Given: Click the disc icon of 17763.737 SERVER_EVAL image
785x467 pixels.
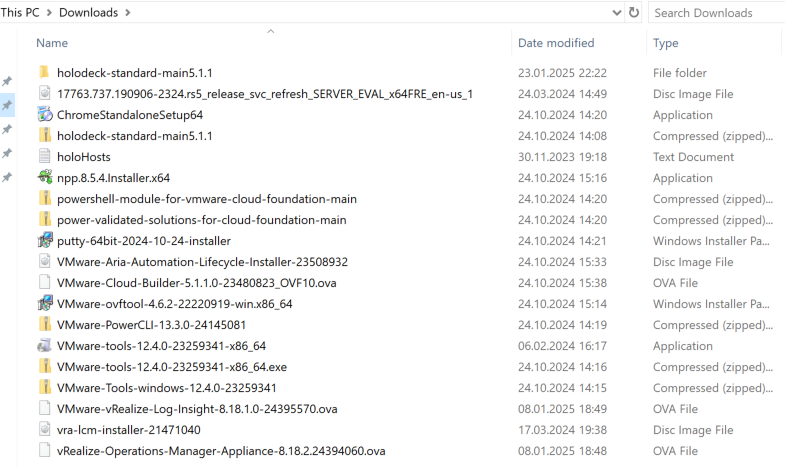Looking at the screenshot, I should [x=45, y=94].
